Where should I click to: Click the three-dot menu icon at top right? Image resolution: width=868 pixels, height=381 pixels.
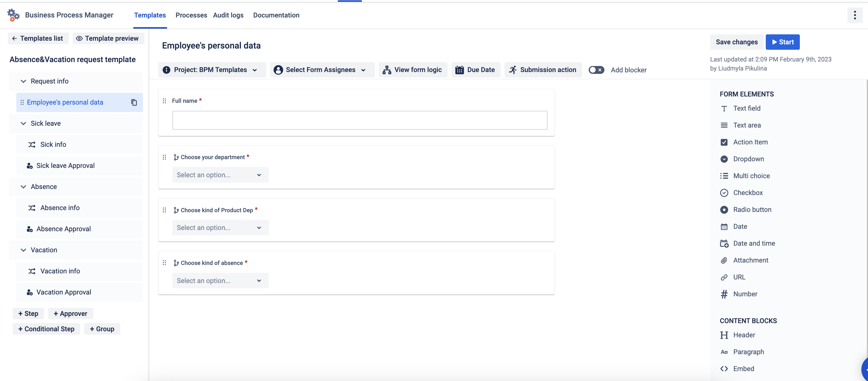pyautogui.click(x=854, y=15)
